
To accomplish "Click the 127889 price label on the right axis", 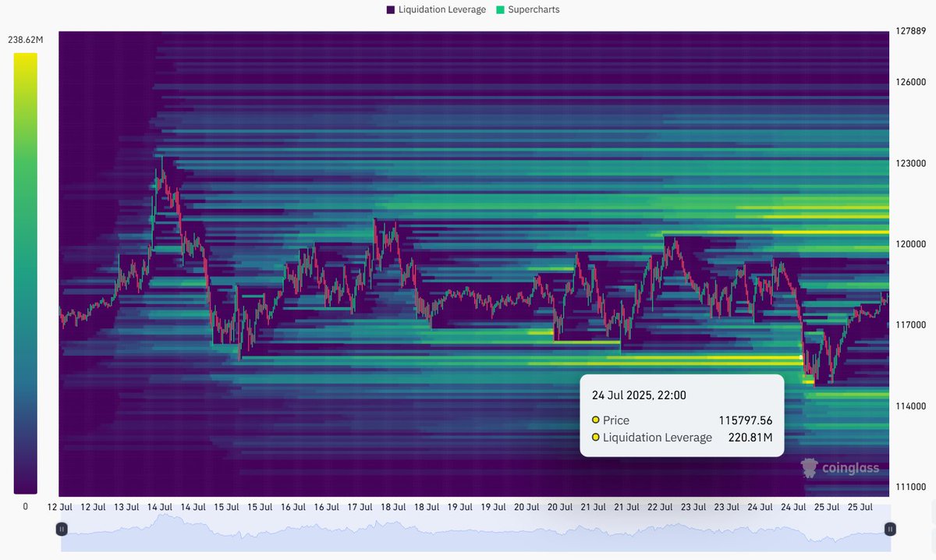I will click(913, 32).
